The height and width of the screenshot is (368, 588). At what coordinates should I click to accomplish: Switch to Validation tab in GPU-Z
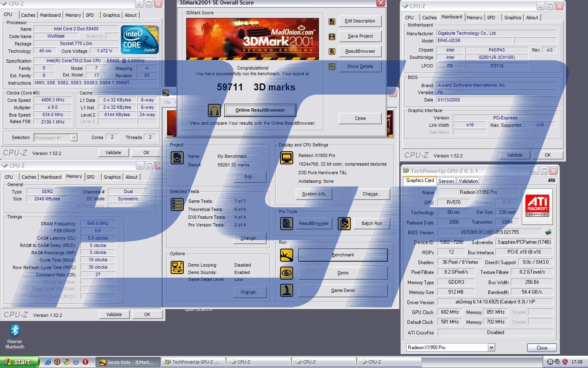tap(468, 181)
